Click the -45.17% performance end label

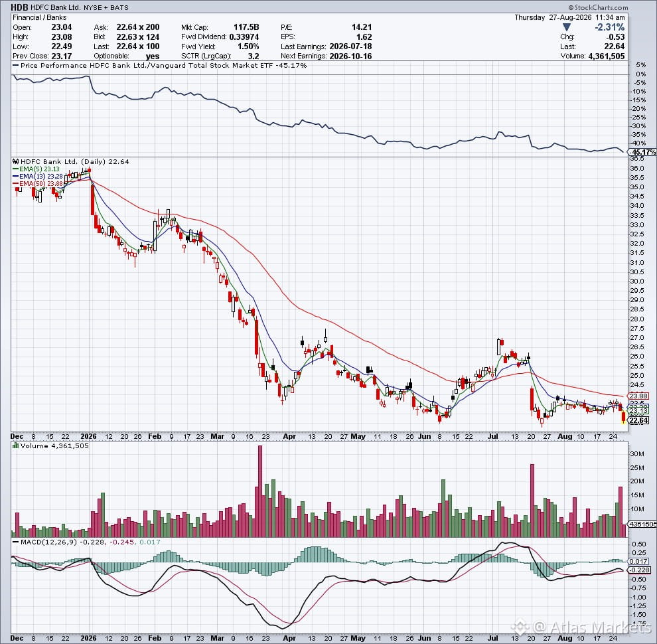pos(643,152)
